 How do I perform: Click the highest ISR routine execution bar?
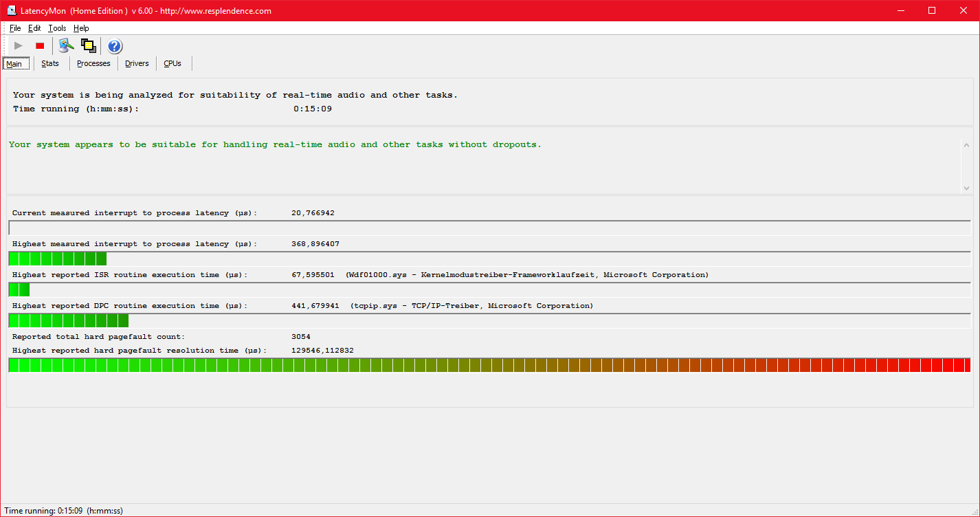coord(489,289)
